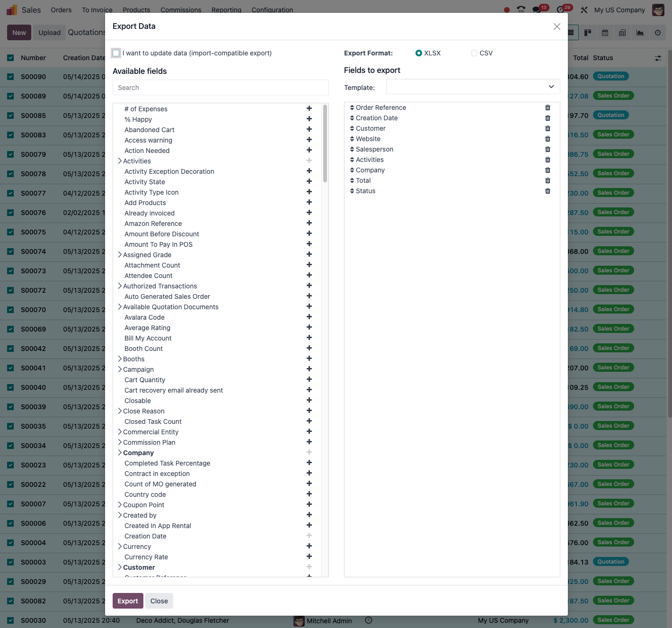Expand the Activities field tree
The height and width of the screenshot is (628, 672).
[x=120, y=161]
